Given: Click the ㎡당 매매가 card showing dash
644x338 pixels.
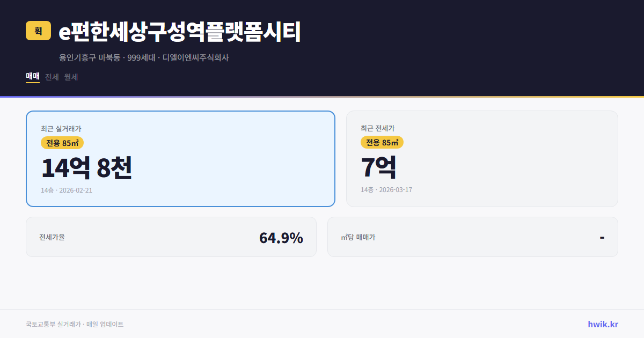Looking at the screenshot, I should click(472, 237).
